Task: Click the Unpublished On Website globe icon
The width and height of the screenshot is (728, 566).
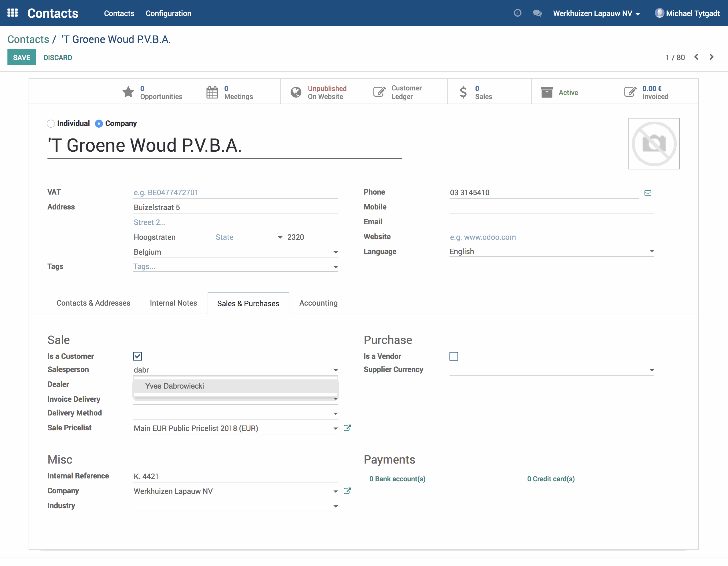Action: (296, 92)
